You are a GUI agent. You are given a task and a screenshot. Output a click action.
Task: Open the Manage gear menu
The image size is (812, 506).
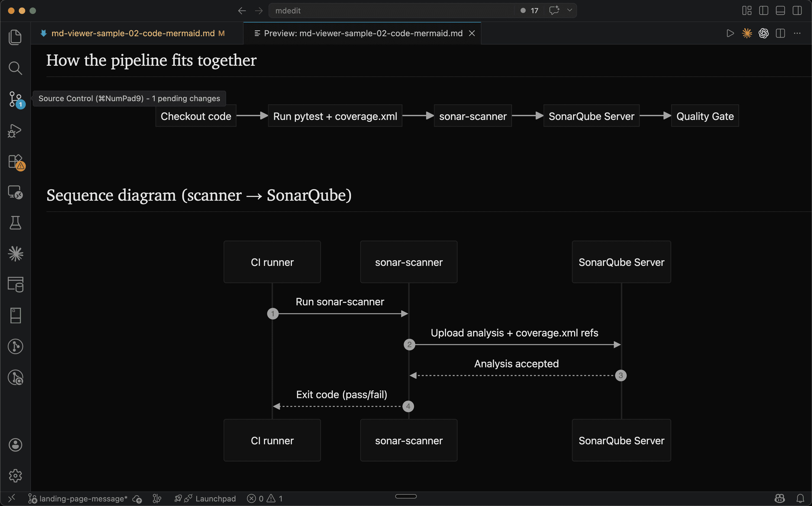tap(15, 475)
